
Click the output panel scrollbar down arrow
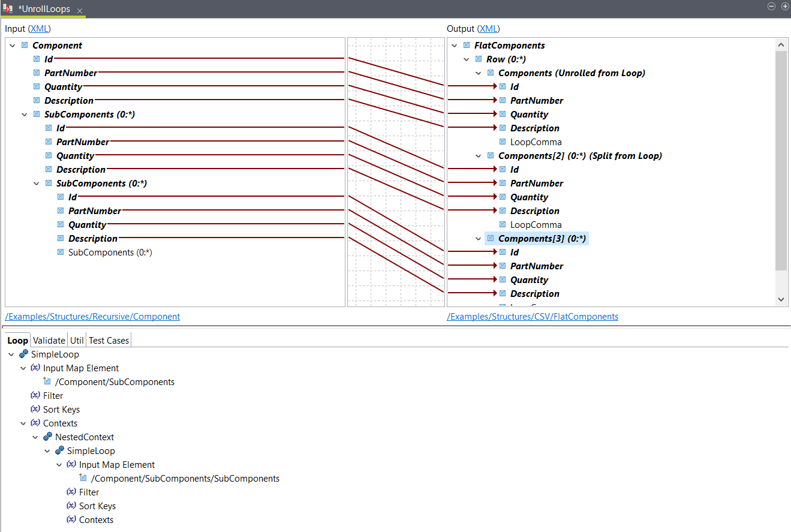click(x=781, y=299)
